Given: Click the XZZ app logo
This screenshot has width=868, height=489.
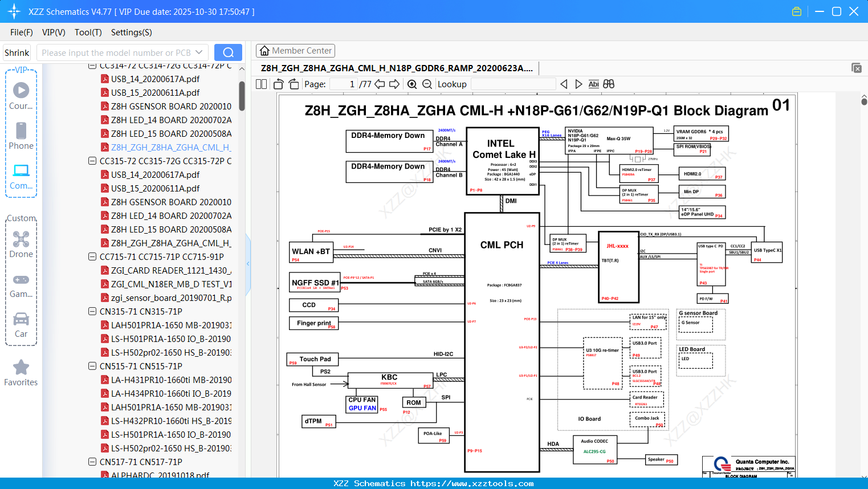Looking at the screenshot, I should click(x=14, y=11).
